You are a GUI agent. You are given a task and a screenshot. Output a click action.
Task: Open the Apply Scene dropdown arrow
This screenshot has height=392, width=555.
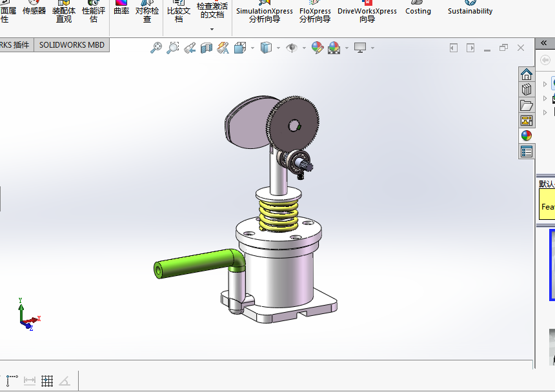pyautogui.click(x=347, y=48)
